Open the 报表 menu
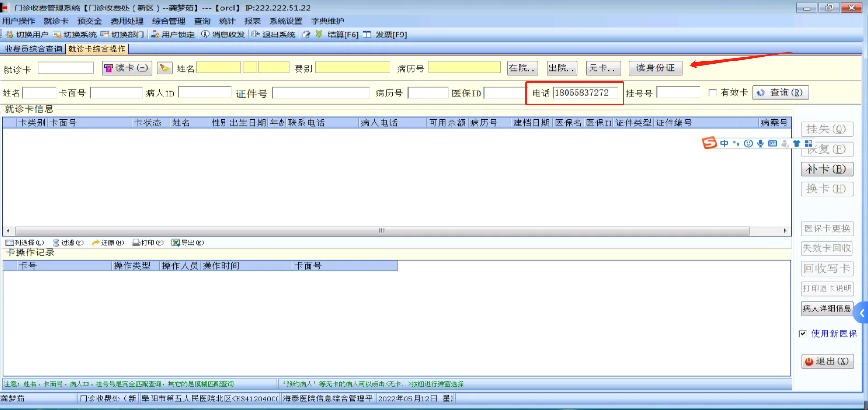The height and width of the screenshot is (410, 868). [253, 21]
